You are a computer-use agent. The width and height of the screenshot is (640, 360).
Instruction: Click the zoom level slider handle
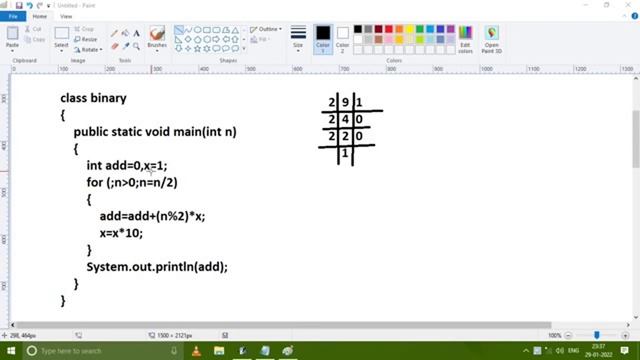coord(597,336)
